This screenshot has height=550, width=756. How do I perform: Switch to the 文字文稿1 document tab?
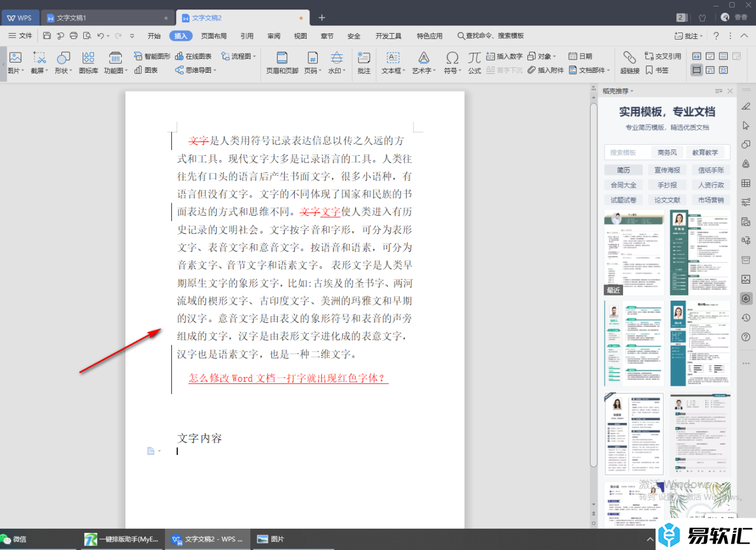coord(108,18)
